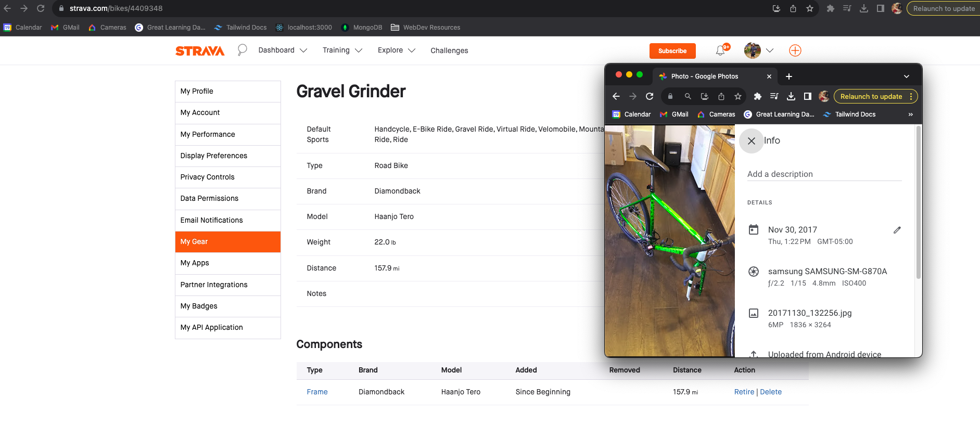Open the Explore dropdown menu
Viewport: 980px width, 437px height.
pos(396,50)
